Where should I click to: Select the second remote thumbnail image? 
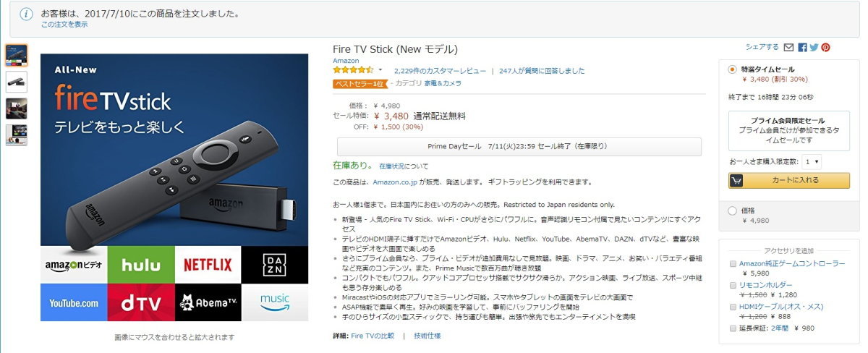tap(16, 82)
